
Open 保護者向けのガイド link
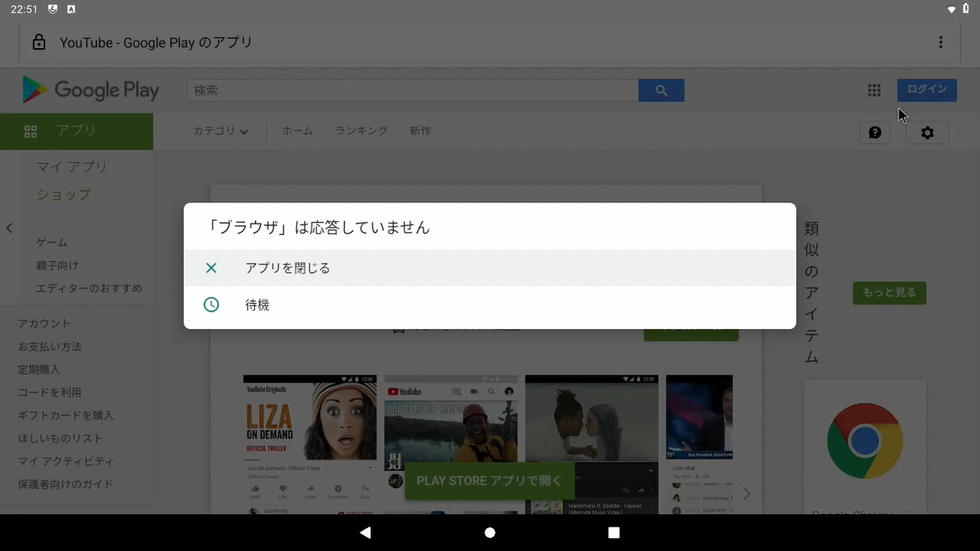[x=66, y=484]
